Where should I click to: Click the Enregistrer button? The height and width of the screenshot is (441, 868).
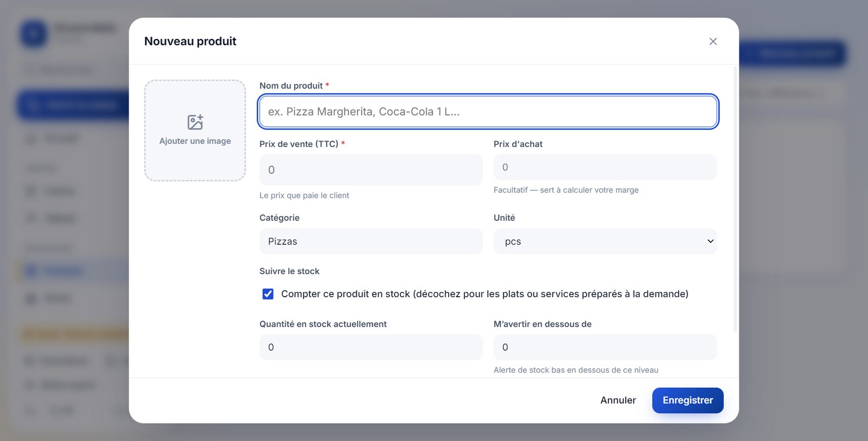click(x=687, y=400)
